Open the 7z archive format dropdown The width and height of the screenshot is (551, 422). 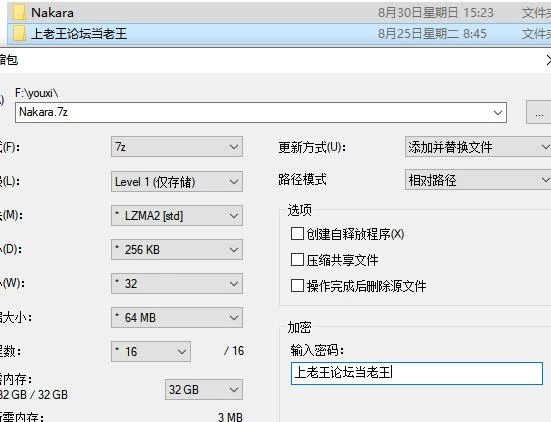pyautogui.click(x=177, y=147)
